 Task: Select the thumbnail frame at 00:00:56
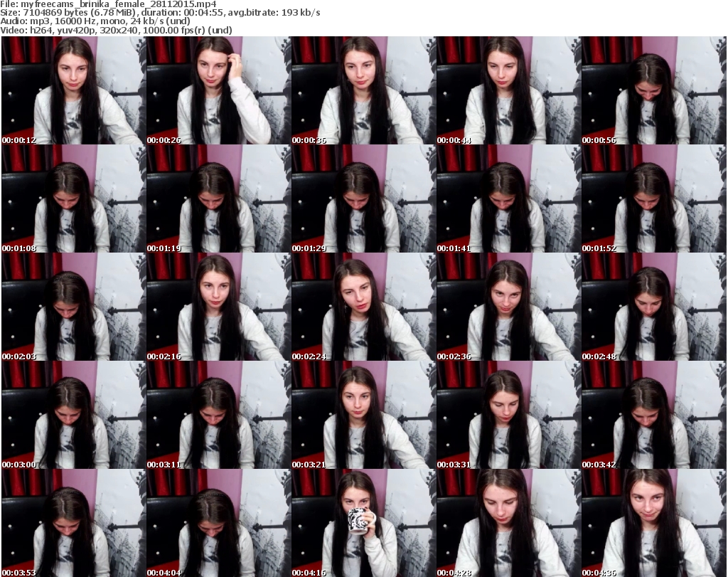pyautogui.click(x=654, y=90)
